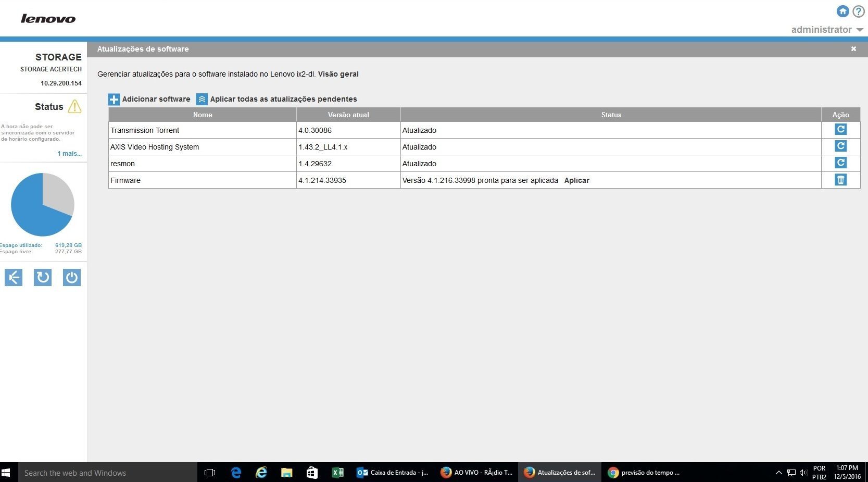Open Internet Explorer from taskbar
The height and width of the screenshot is (482, 868).
click(x=261, y=473)
